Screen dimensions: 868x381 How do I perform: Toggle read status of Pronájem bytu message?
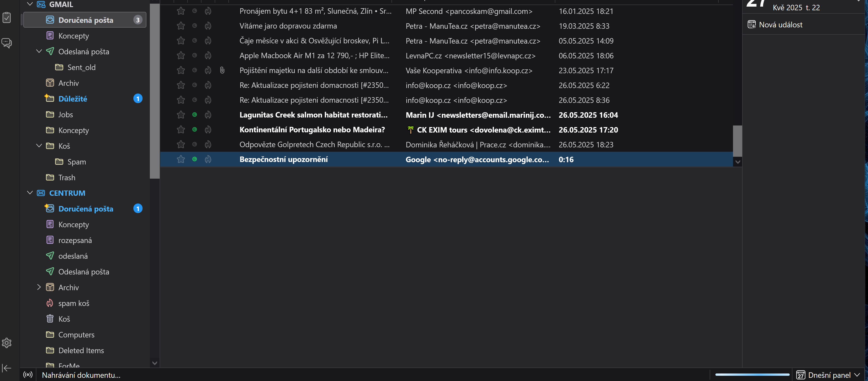coord(194,11)
